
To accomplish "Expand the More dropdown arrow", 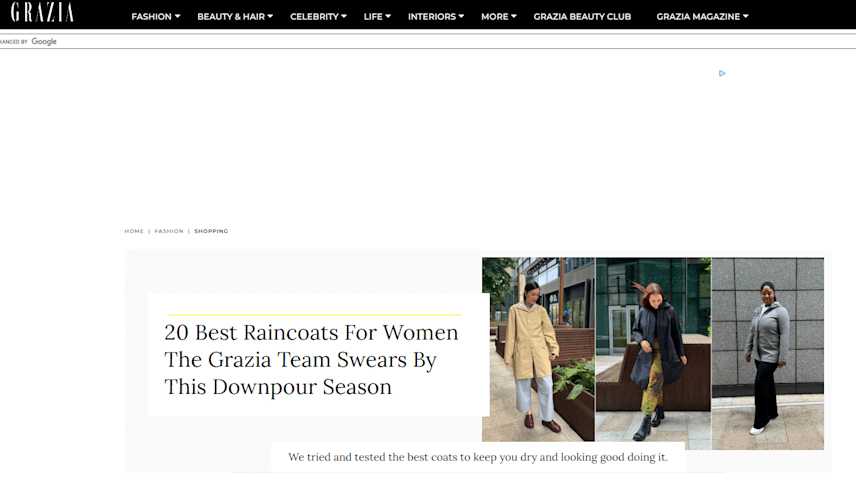I will click(514, 16).
